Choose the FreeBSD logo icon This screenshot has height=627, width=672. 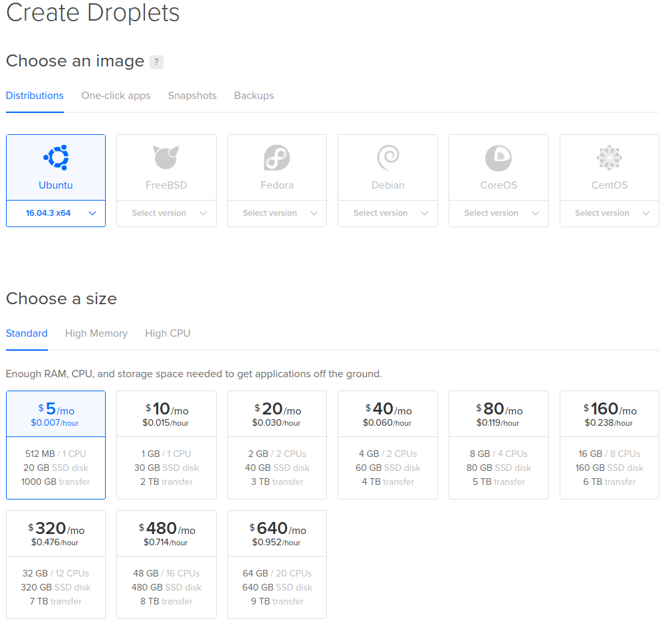[x=166, y=157]
